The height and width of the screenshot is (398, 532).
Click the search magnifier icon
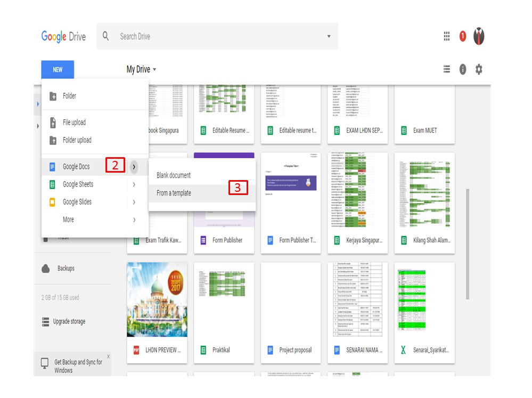(105, 36)
